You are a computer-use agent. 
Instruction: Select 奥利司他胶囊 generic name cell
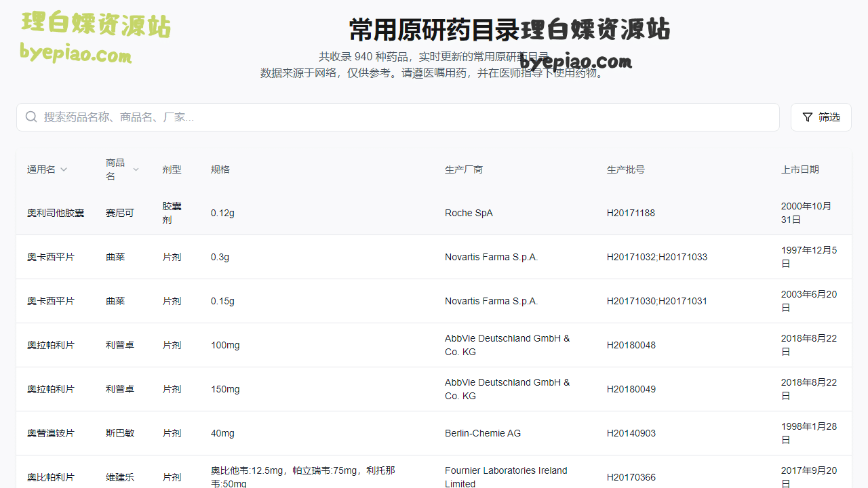pyautogui.click(x=56, y=213)
